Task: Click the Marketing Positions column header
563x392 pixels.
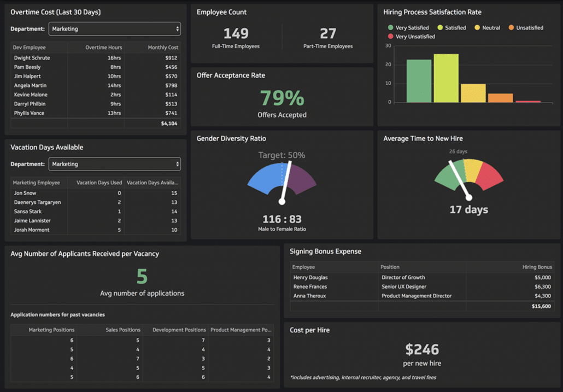Action: pyautogui.click(x=52, y=330)
